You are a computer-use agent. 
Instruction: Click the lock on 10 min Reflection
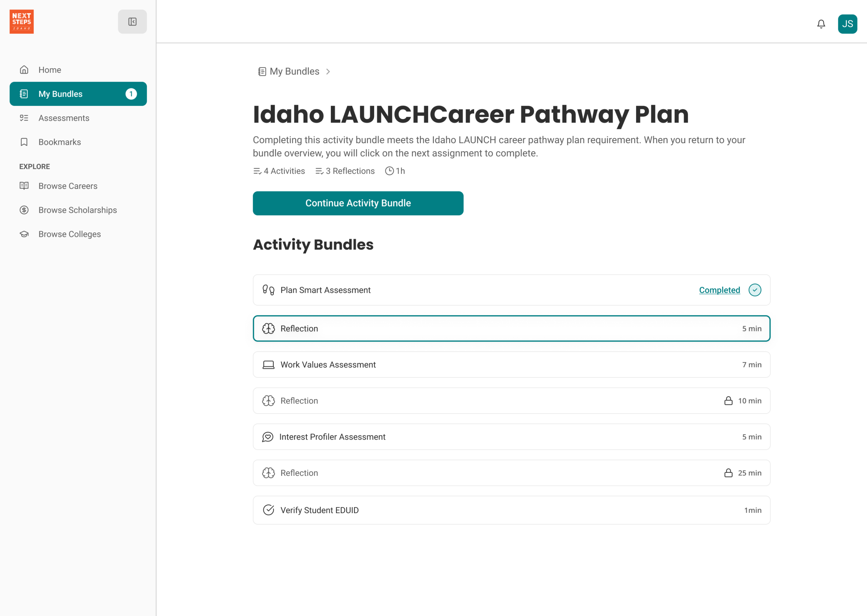tap(728, 400)
